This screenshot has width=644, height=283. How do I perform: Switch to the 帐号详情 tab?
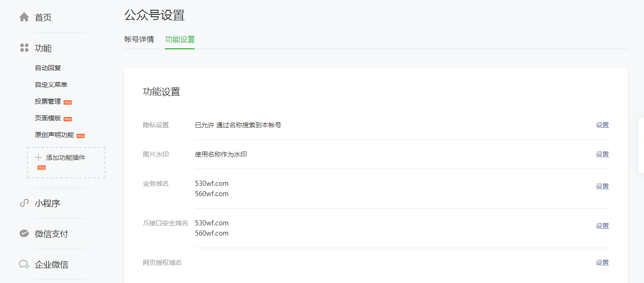[139, 39]
